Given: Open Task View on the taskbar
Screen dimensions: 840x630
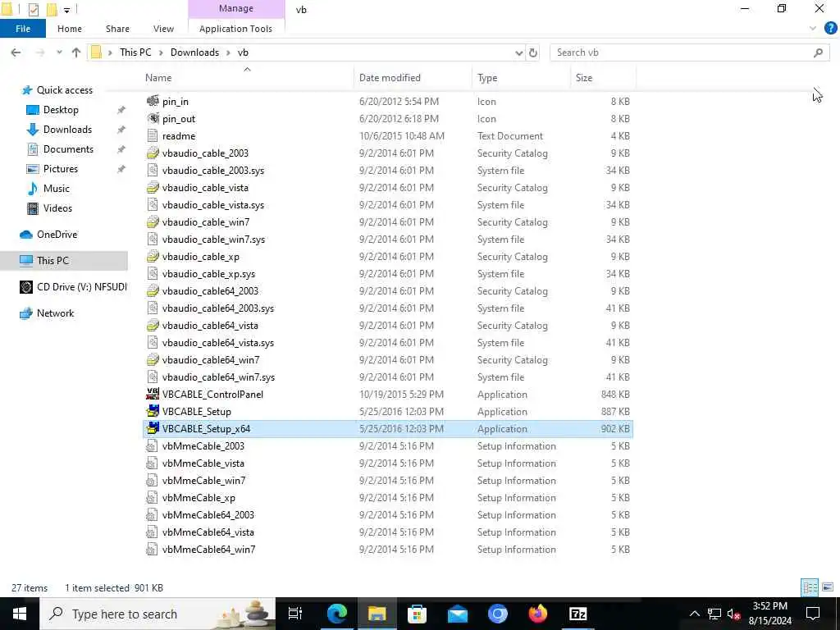Looking at the screenshot, I should (295, 614).
